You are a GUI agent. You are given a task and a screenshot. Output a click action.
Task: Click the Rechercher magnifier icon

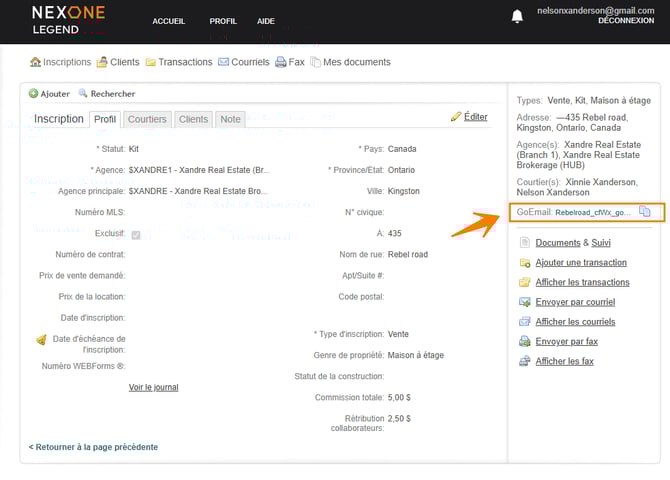click(x=83, y=94)
